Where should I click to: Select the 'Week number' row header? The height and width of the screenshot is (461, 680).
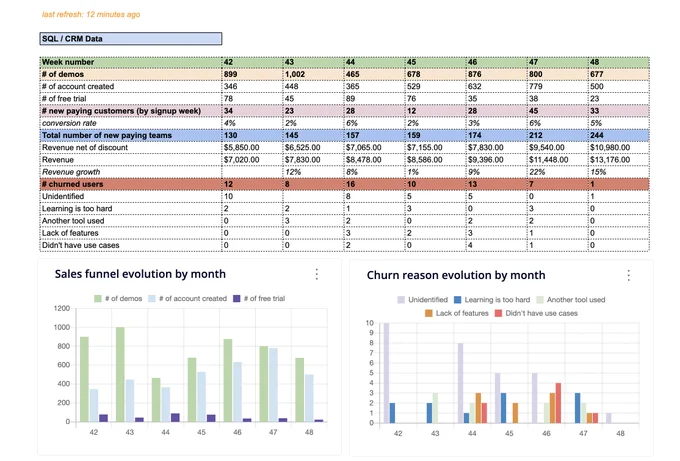coord(131,62)
